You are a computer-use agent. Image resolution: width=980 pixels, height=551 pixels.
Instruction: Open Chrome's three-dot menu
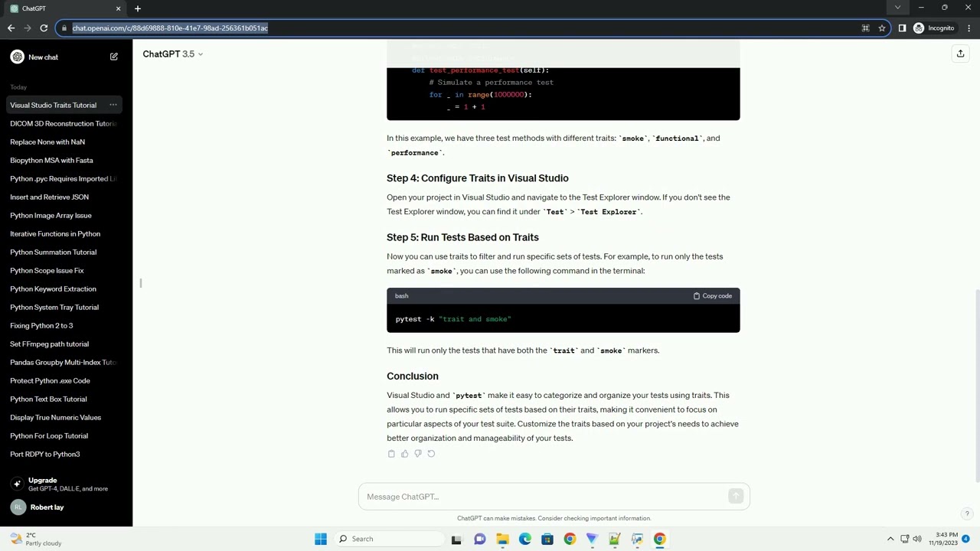969,28
